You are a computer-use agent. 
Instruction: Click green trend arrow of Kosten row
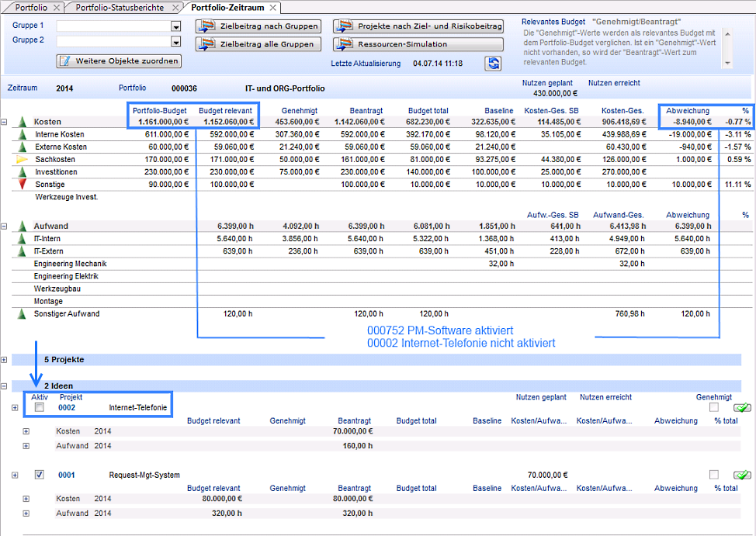(23, 122)
